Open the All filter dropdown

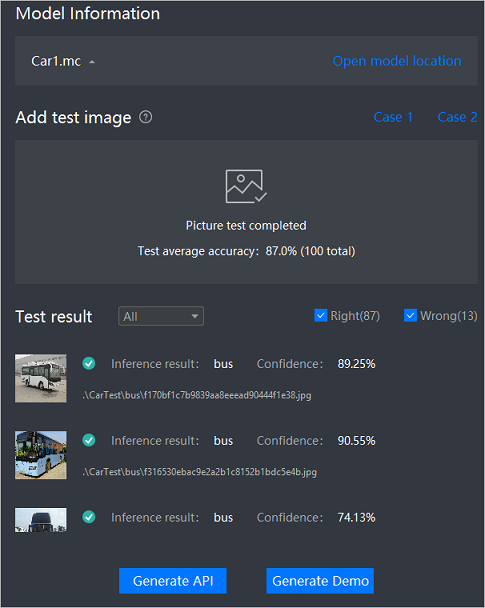161,316
